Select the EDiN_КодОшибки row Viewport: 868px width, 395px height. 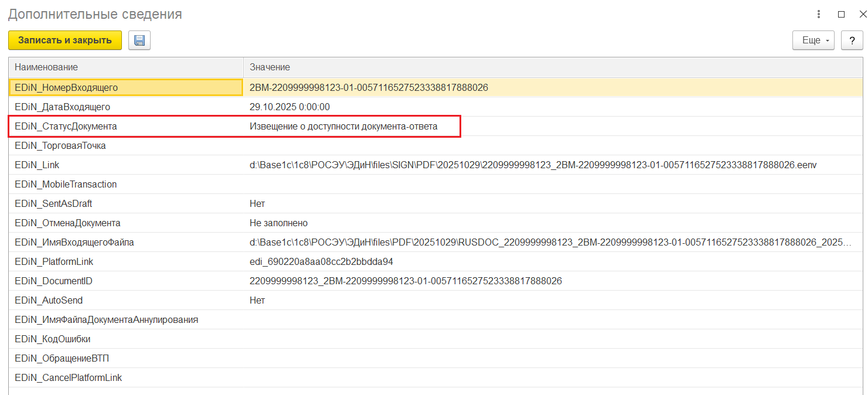pos(53,339)
